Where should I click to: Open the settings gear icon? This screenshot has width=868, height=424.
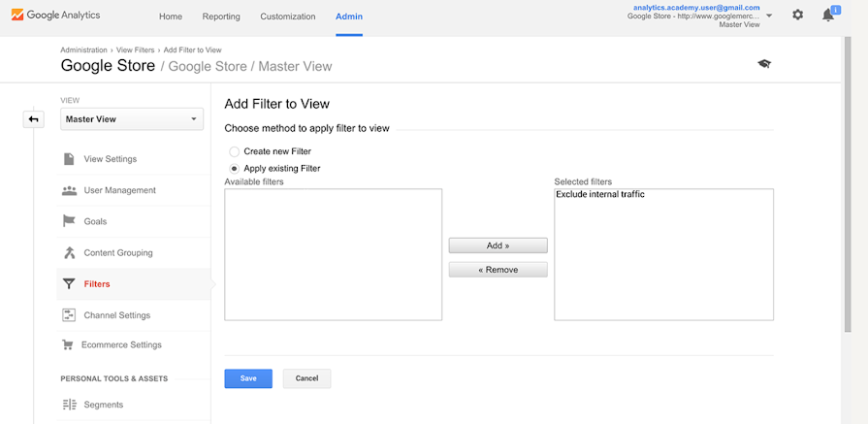[798, 15]
